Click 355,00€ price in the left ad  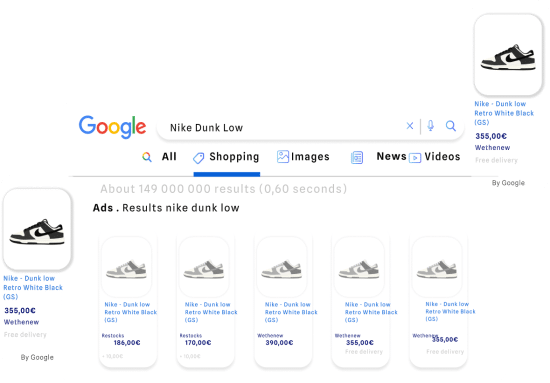(x=20, y=310)
